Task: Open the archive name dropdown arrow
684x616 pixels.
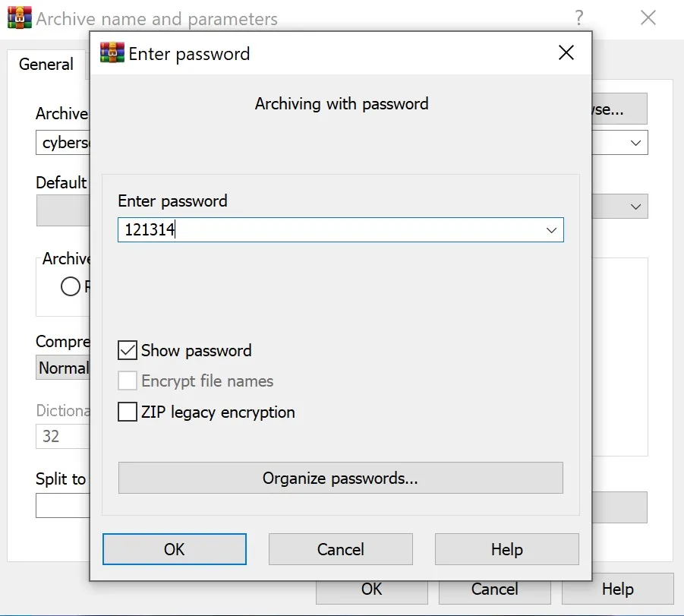Action: [x=635, y=143]
